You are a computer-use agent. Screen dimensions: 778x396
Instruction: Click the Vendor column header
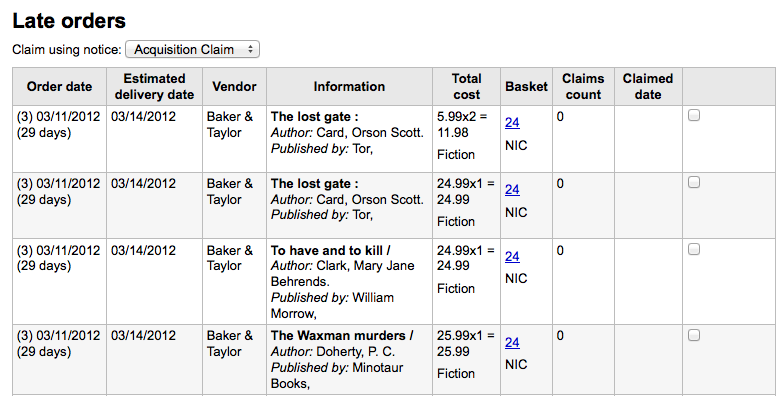234,86
